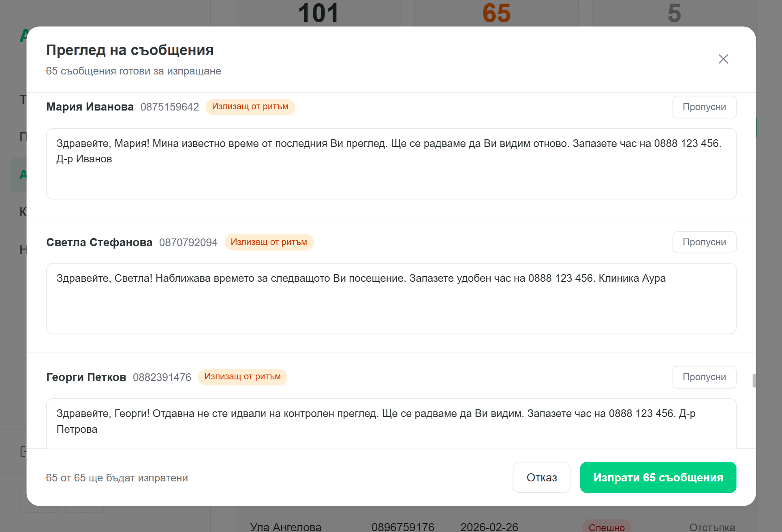Click the name Георги Петков
This screenshot has width=782, height=532.
pyautogui.click(x=86, y=377)
